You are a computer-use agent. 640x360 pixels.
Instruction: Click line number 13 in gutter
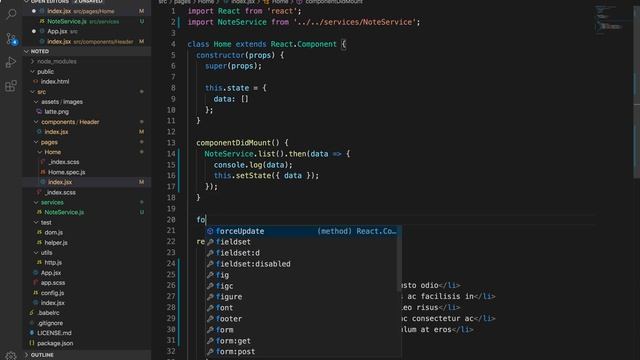(x=171, y=143)
